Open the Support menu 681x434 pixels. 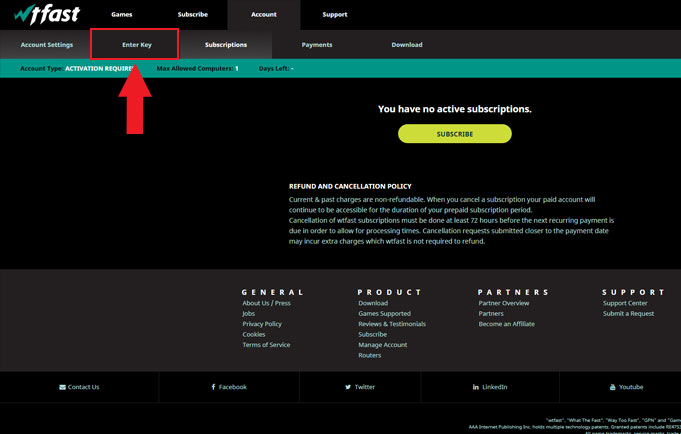[x=335, y=15]
